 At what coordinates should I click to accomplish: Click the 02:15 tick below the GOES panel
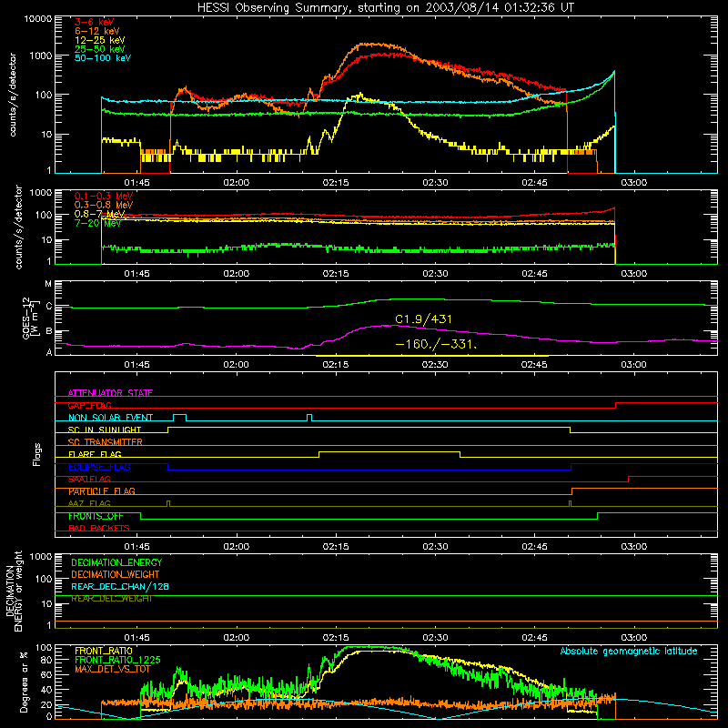coord(336,365)
